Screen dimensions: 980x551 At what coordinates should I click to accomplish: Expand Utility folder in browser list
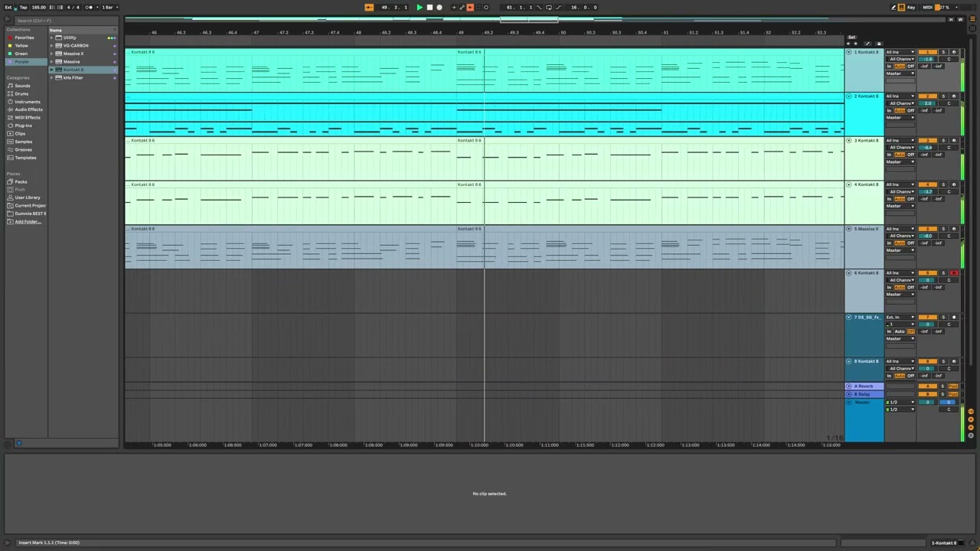pyautogui.click(x=53, y=37)
